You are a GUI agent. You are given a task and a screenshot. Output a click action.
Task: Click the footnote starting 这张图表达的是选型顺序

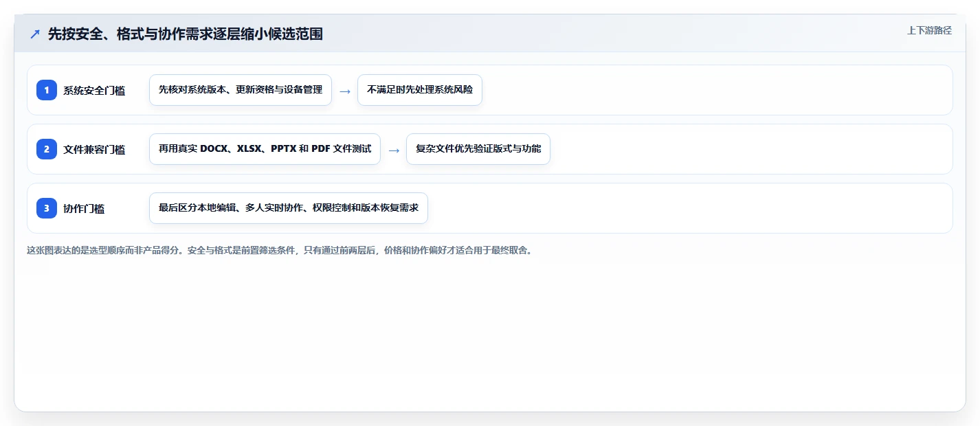click(x=280, y=250)
